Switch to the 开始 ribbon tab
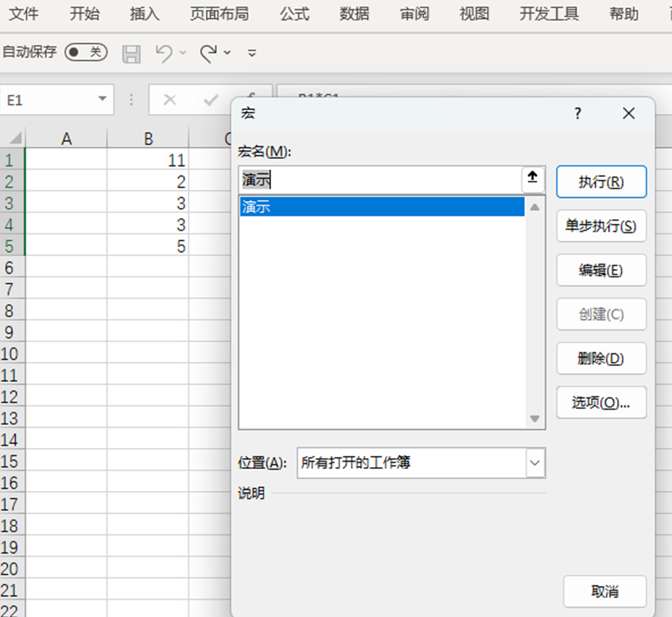 [84, 14]
